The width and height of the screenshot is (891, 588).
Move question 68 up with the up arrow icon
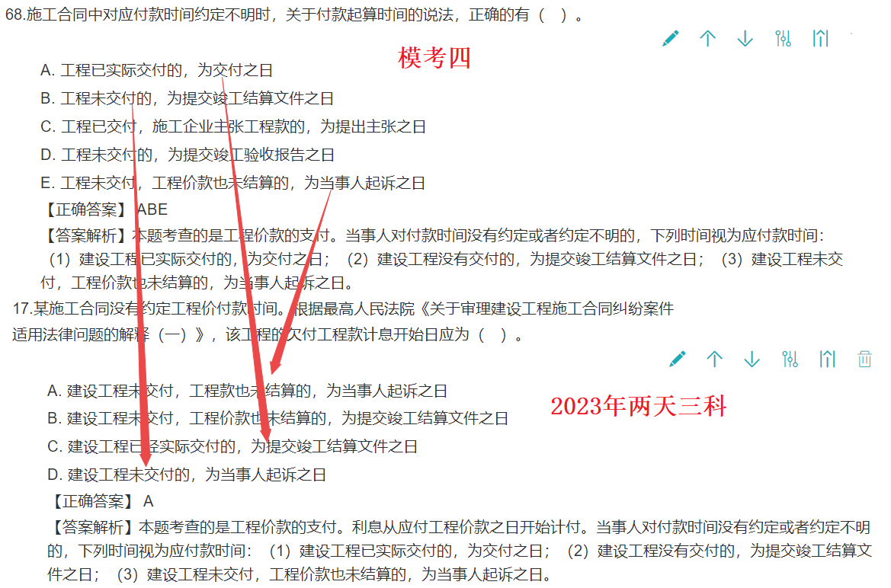[x=708, y=37]
